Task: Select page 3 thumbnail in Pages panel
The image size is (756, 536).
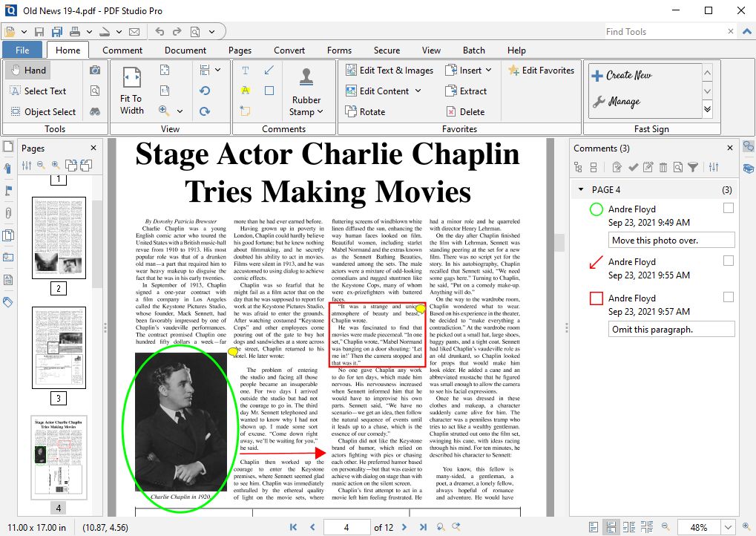Action: pyautogui.click(x=59, y=347)
